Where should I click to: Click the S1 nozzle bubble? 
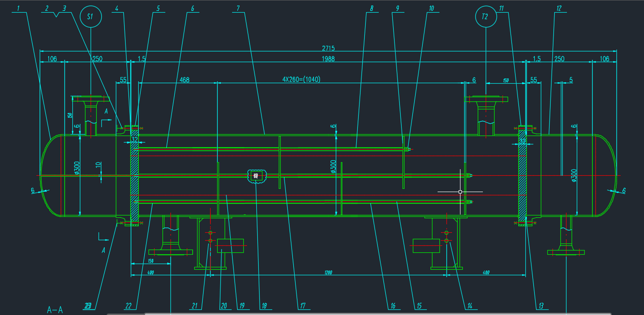[91, 17]
